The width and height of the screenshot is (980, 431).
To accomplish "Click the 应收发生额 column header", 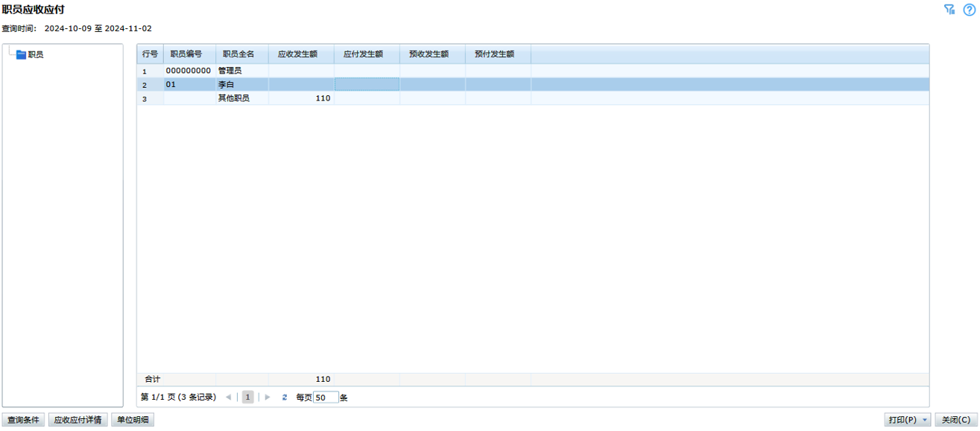I will click(x=297, y=54).
